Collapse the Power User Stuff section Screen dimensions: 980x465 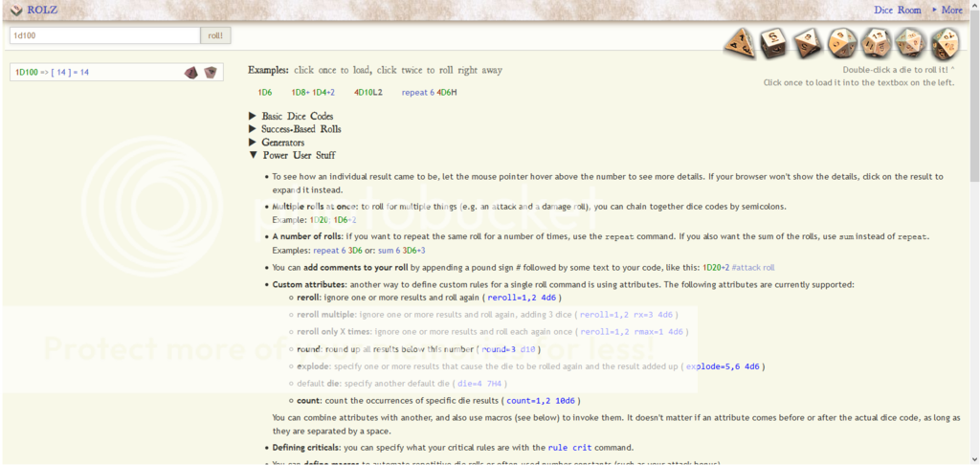298,155
